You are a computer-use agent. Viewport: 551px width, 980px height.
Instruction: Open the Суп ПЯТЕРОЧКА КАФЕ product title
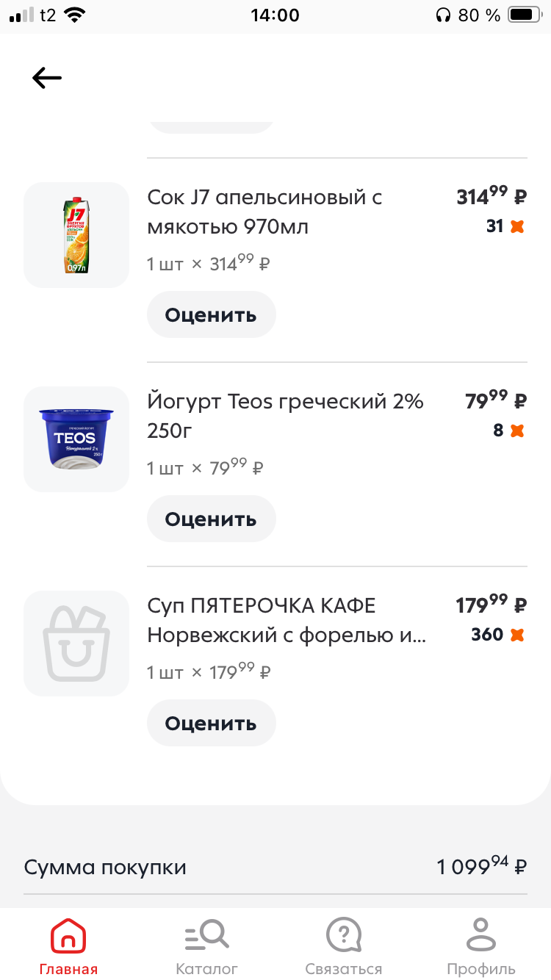point(287,620)
